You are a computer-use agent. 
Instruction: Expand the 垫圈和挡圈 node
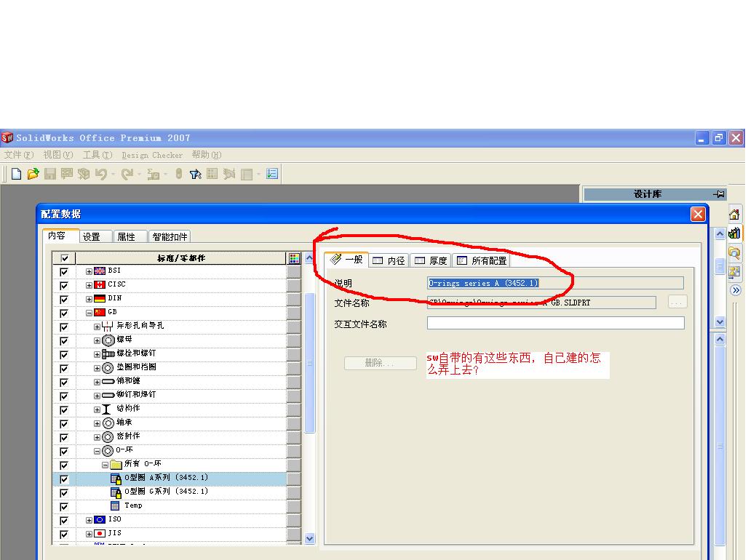[97, 368]
